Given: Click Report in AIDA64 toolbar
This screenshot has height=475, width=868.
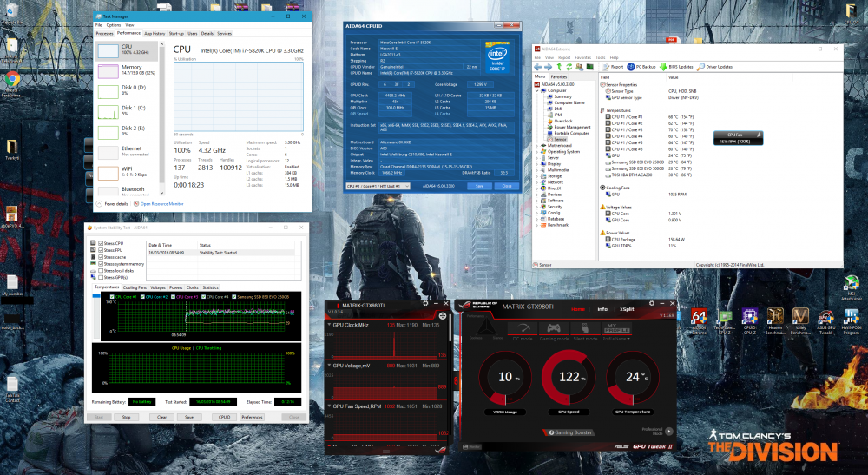Looking at the screenshot, I should pyautogui.click(x=613, y=67).
